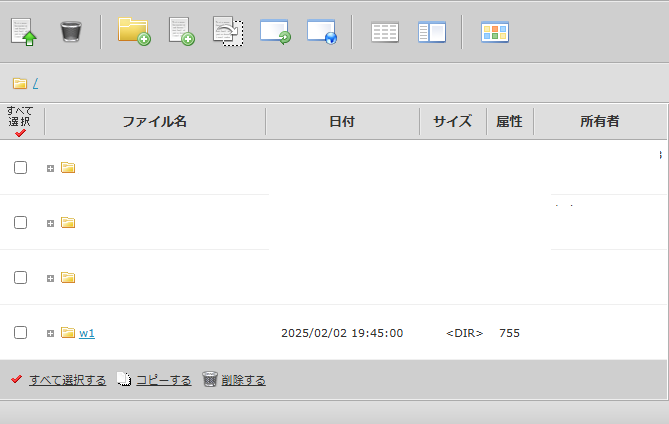This screenshot has height=424, width=669.
Task: Expand the third folder's plus icon
Action: tap(50, 278)
